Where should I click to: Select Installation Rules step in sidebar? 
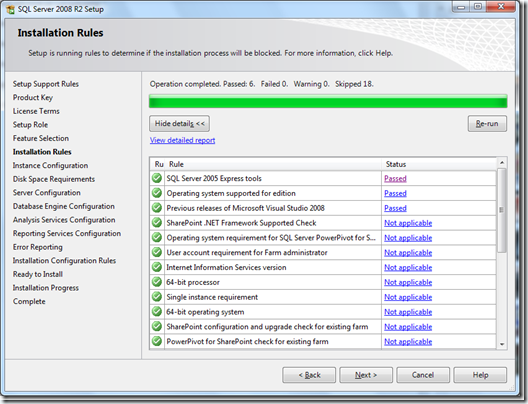pos(42,152)
